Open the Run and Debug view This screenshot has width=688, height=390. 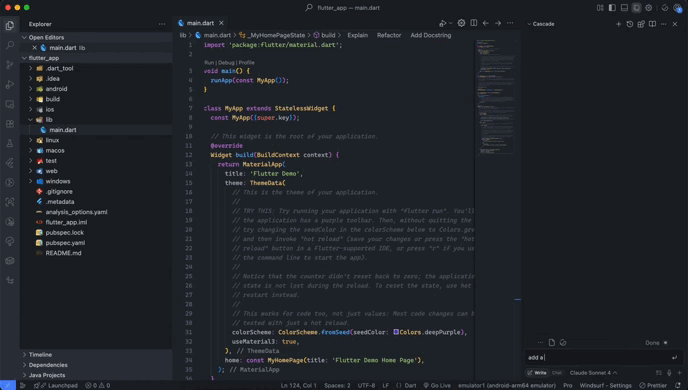click(x=10, y=85)
